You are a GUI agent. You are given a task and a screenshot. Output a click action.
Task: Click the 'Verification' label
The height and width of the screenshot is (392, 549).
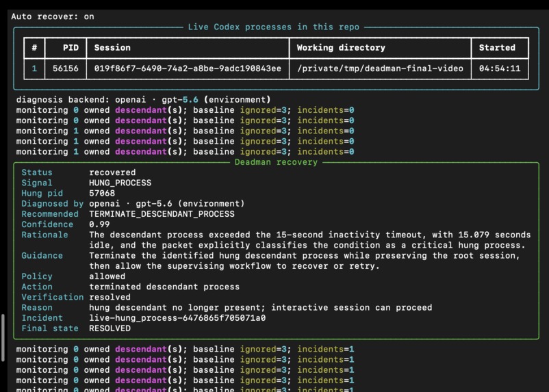pyautogui.click(x=53, y=297)
